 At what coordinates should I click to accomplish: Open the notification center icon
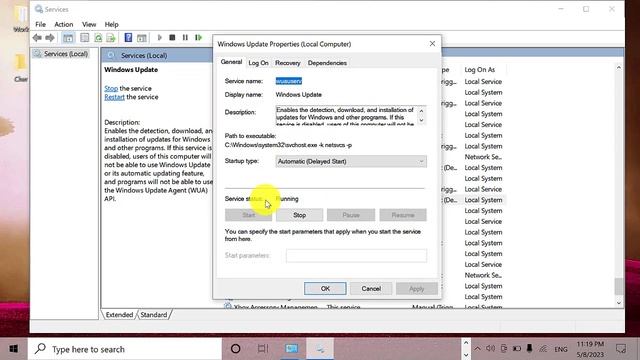(621, 349)
